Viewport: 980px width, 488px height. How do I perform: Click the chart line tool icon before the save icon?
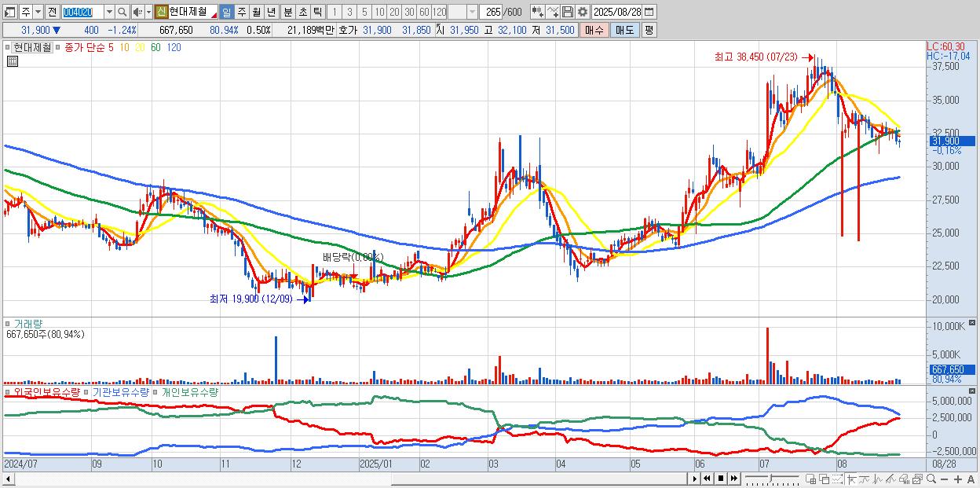pos(553,12)
